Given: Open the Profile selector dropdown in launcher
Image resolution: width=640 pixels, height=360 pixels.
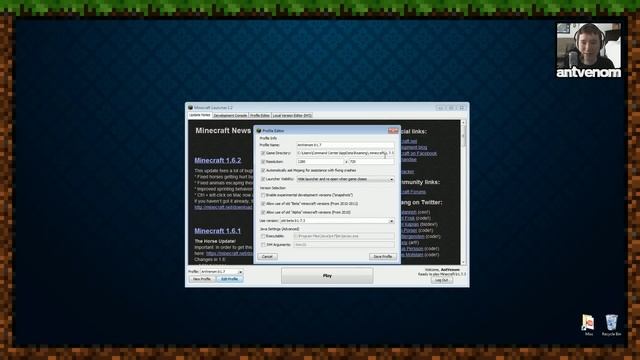Looking at the screenshot, I should coord(222,271).
